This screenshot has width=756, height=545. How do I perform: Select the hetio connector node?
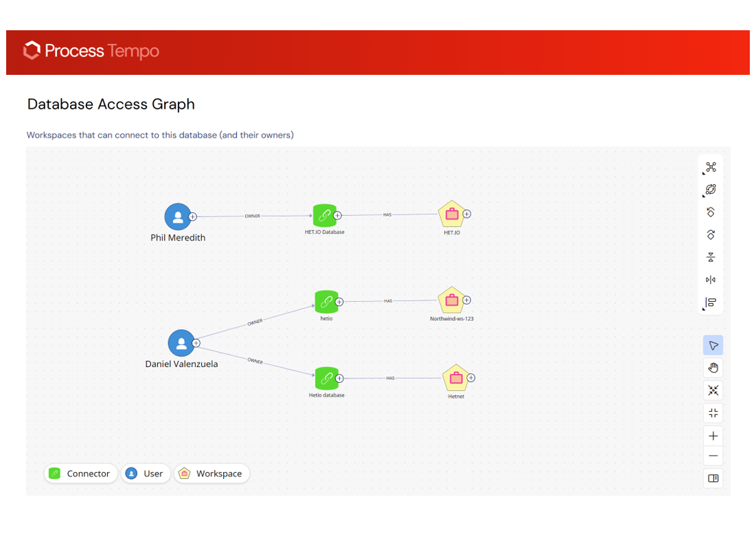coord(326,302)
